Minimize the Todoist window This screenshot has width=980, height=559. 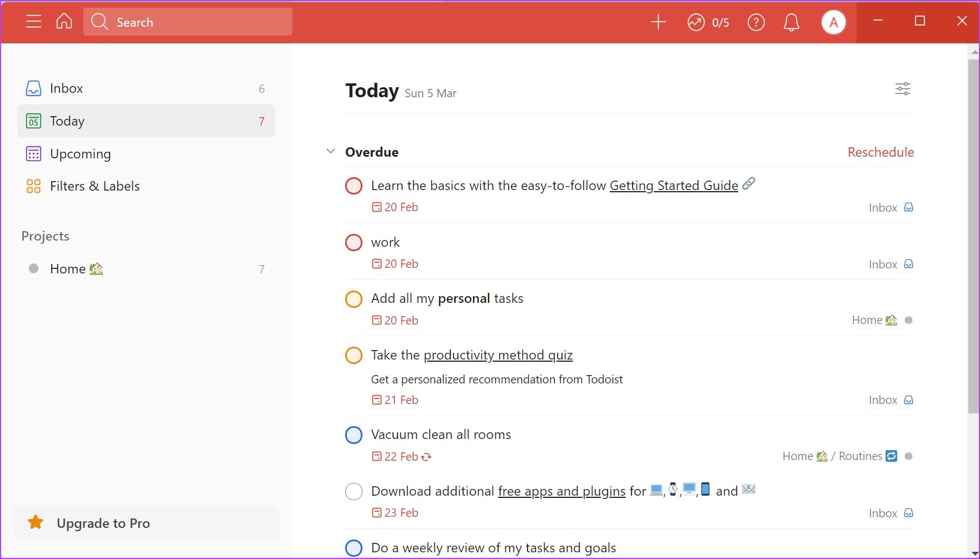tap(878, 21)
